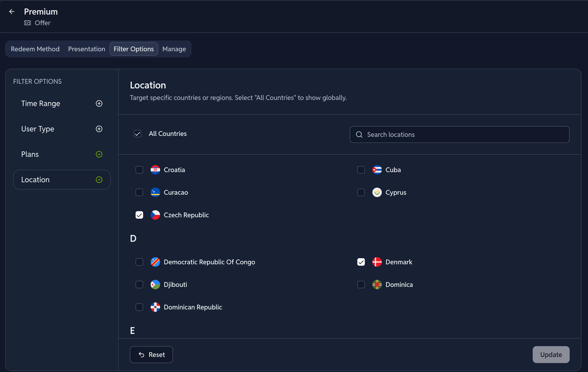Click the search magnifier icon in locations field
This screenshot has width=588, height=372.
click(x=359, y=135)
